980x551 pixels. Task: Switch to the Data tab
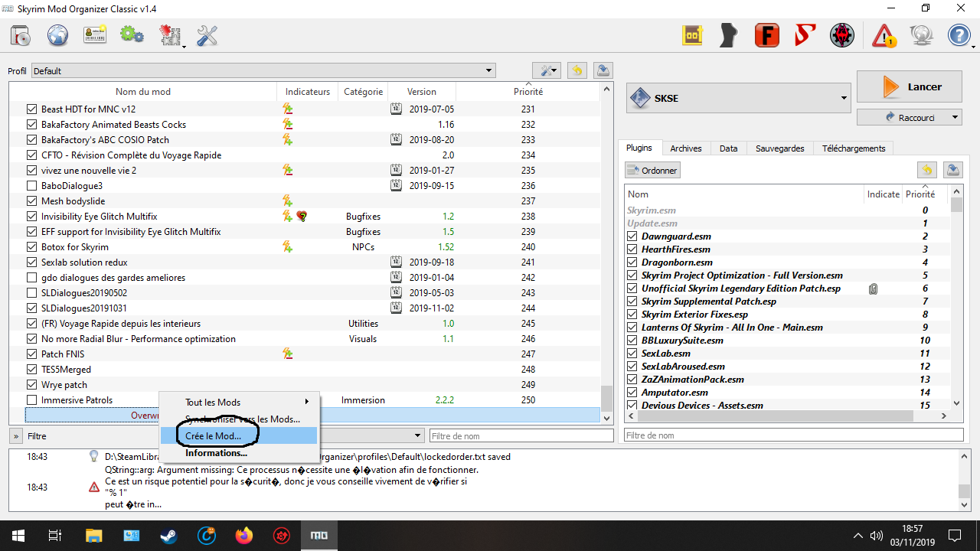tap(728, 148)
